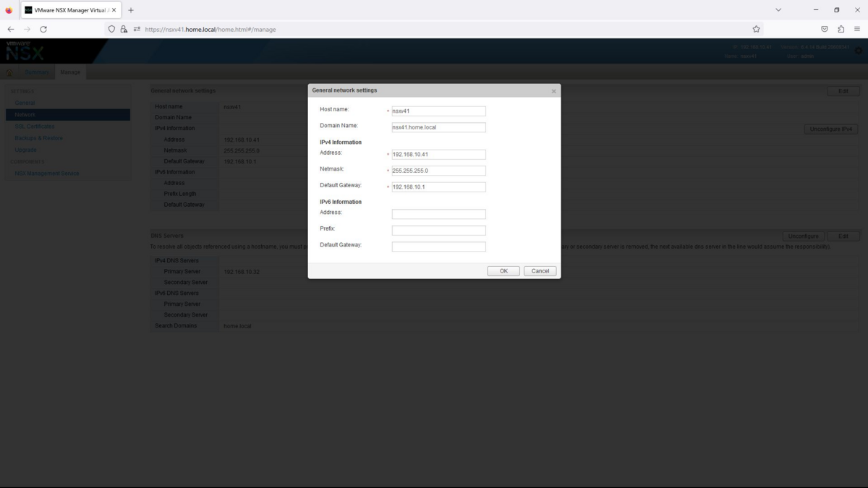Select the Manage tab
Viewport: 868px width, 488px height.
coord(70,72)
